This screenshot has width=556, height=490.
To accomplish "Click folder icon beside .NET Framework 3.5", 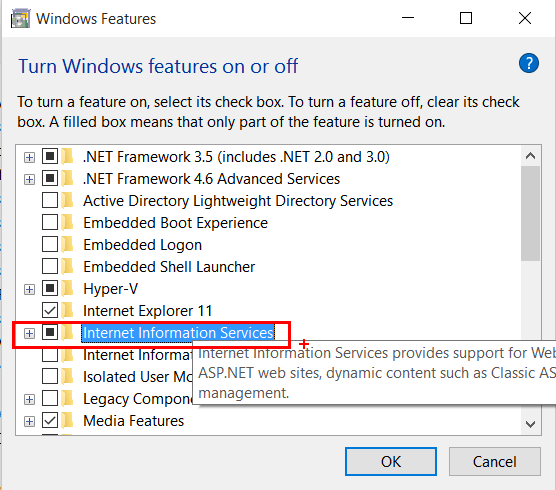I will [67, 156].
